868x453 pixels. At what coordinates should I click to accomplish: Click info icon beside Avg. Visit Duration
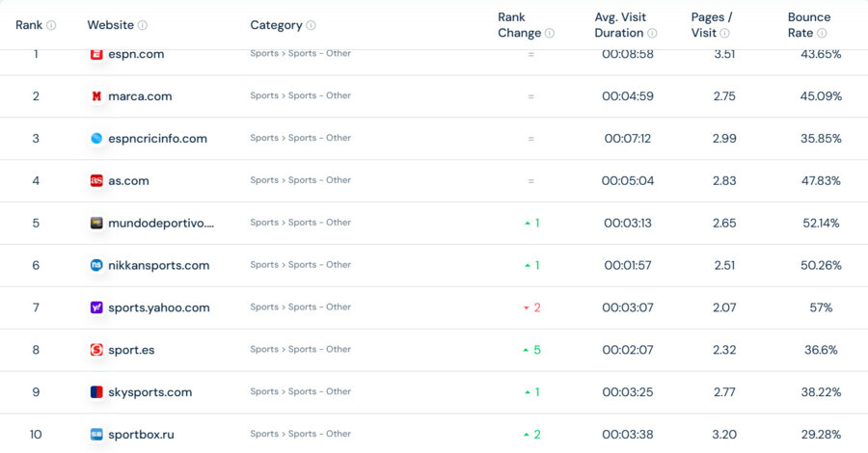[652, 33]
